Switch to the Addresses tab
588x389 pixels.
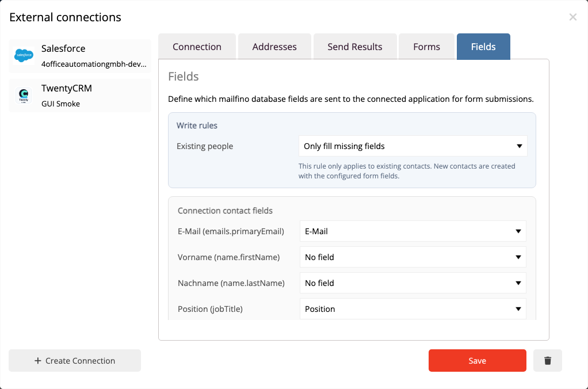pos(274,47)
